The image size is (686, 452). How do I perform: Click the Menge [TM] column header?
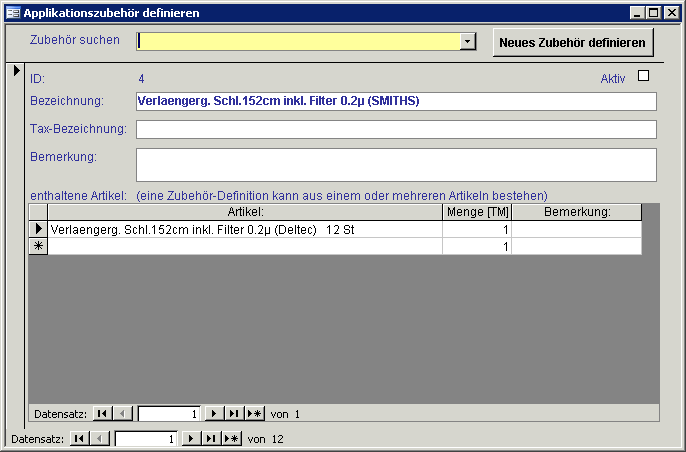[477, 212]
